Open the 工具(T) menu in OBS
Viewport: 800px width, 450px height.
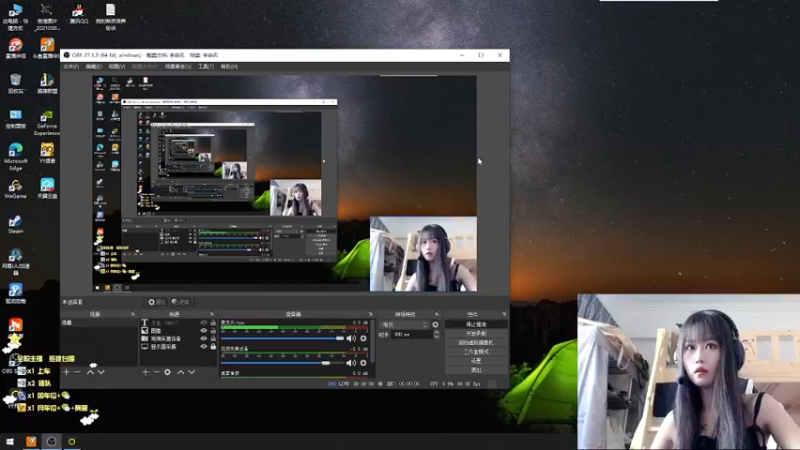tap(206, 67)
